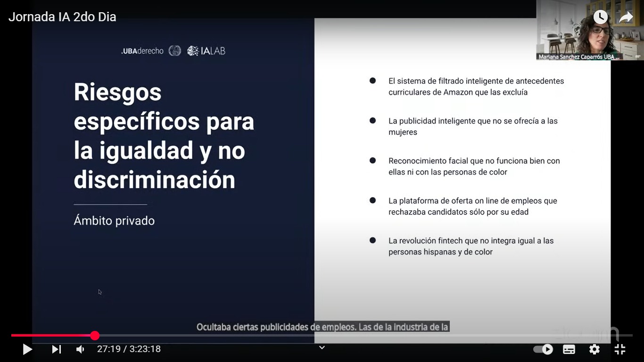Click the "Ámbito privado" subtitle on slide
644x362 pixels.
tap(114, 221)
